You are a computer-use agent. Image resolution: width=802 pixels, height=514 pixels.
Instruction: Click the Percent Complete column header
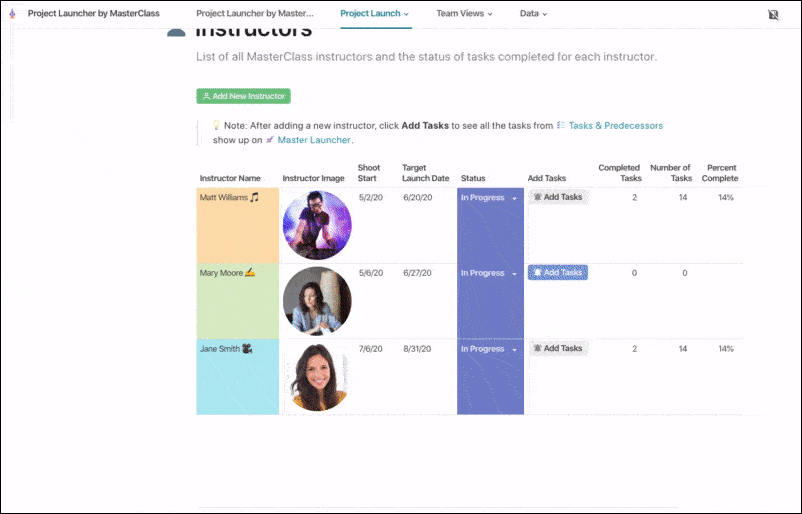coord(720,173)
